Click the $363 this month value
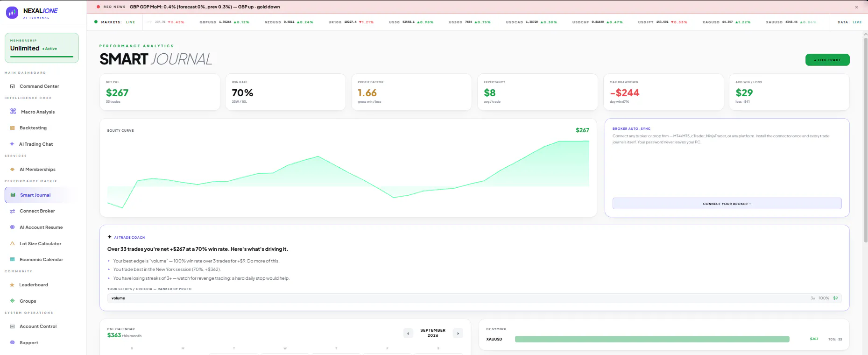This screenshot has width=868, height=355. click(x=124, y=335)
